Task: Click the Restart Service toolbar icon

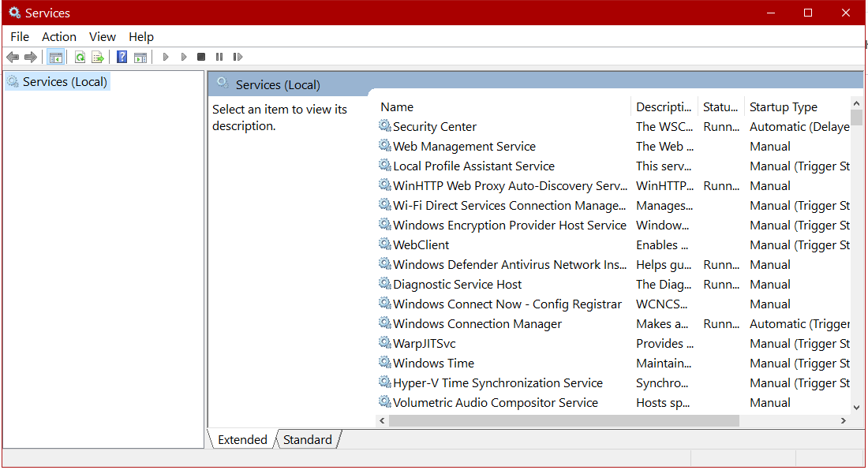Action: coord(238,57)
